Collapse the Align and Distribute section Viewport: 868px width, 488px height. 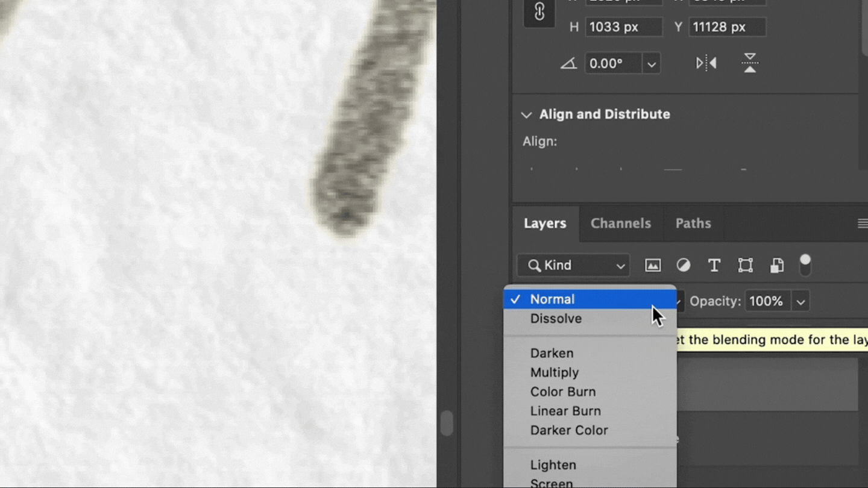[x=526, y=114]
